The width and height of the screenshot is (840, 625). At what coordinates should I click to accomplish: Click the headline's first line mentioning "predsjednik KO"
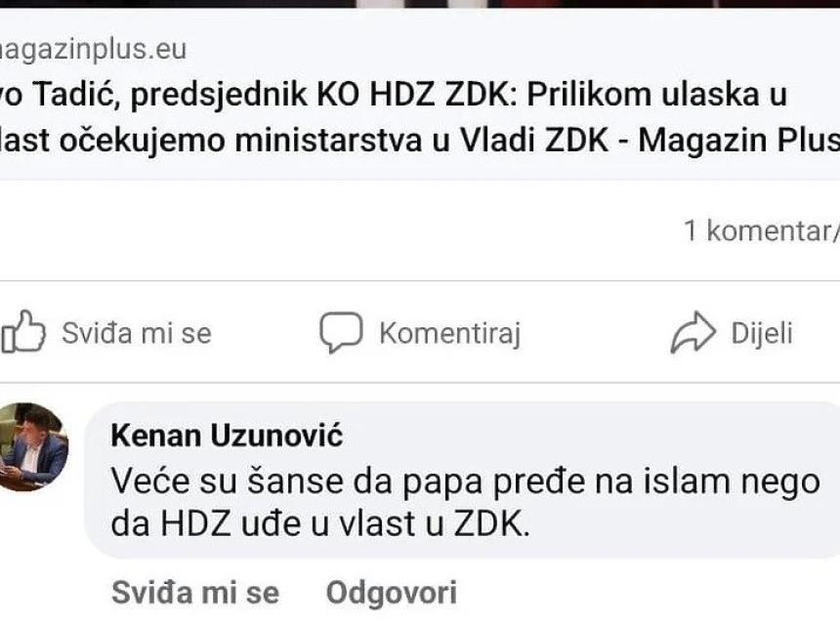tap(391, 96)
